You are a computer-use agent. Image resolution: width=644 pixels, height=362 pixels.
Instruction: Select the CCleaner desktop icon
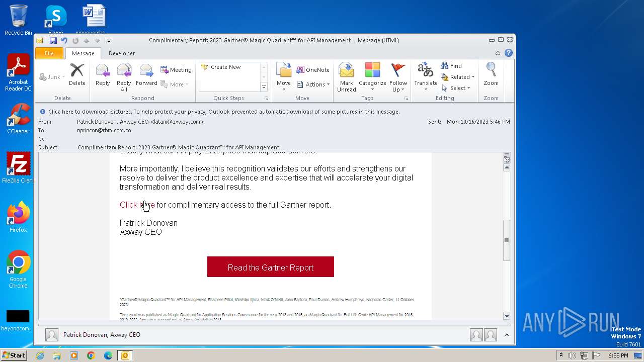point(18,119)
